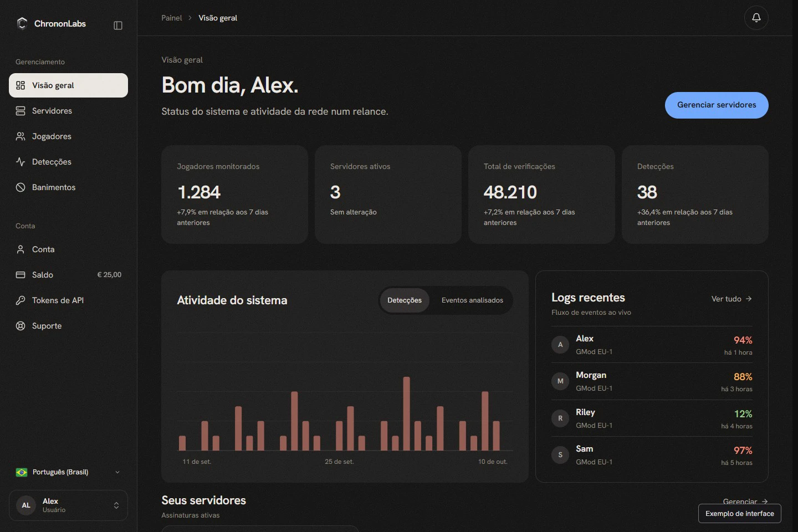Image resolution: width=798 pixels, height=532 pixels.
Task: Click the Tokens de API key icon
Action: [x=21, y=300]
